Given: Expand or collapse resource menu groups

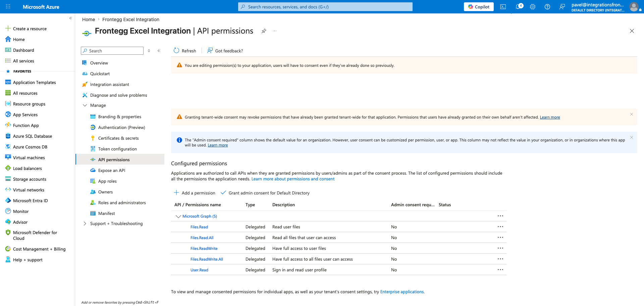Looking at the screenshot, I should pyautogui.click(x=149, y=51).
